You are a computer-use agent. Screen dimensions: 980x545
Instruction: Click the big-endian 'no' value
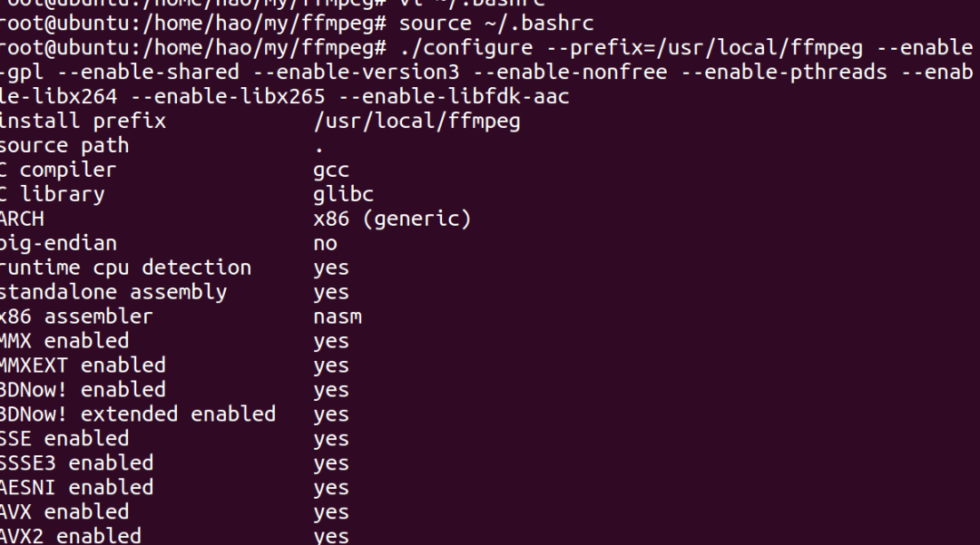pos(325,243)
